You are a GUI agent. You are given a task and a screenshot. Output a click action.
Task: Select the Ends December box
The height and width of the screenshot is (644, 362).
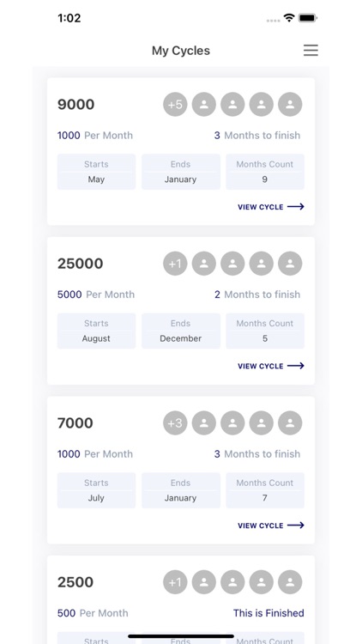click(181, 331)
